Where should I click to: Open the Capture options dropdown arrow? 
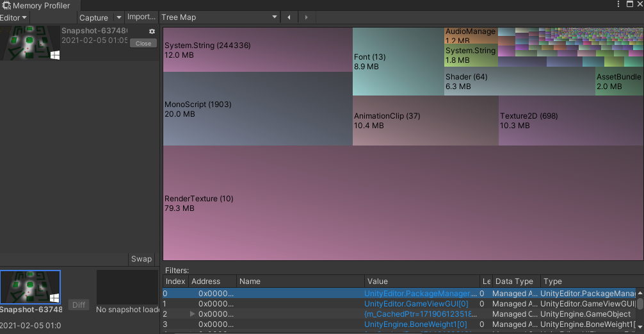click(x=118, y=17)
